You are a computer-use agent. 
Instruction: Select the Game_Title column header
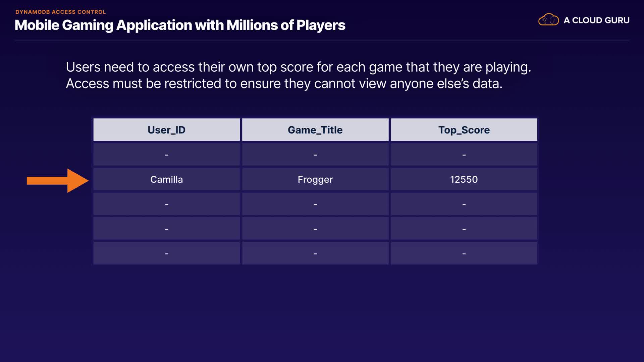[x=315, y=130]
